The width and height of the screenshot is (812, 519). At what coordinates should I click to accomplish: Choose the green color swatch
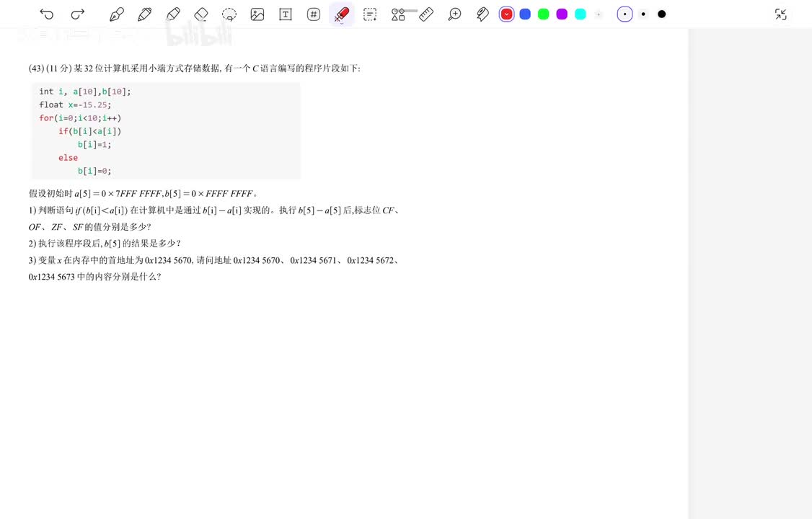[543, 14]
